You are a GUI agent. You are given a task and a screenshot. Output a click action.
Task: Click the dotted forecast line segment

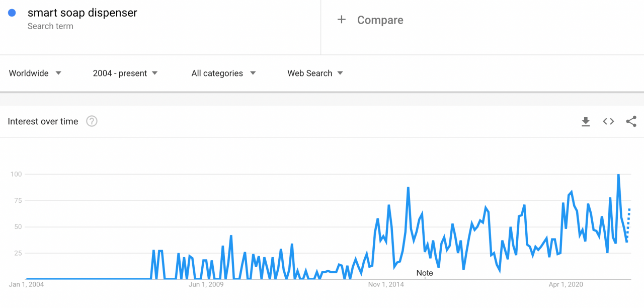[628, 225]
